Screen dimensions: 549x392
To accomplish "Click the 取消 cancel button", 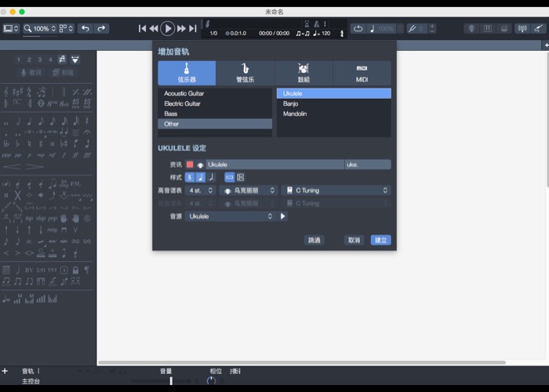I will coord(354,241).
